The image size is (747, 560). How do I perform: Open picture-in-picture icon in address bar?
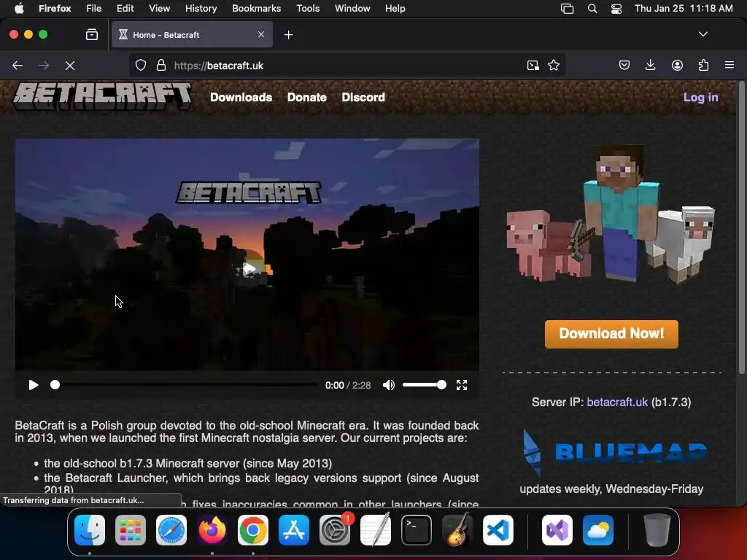click(x=533, y=65)
